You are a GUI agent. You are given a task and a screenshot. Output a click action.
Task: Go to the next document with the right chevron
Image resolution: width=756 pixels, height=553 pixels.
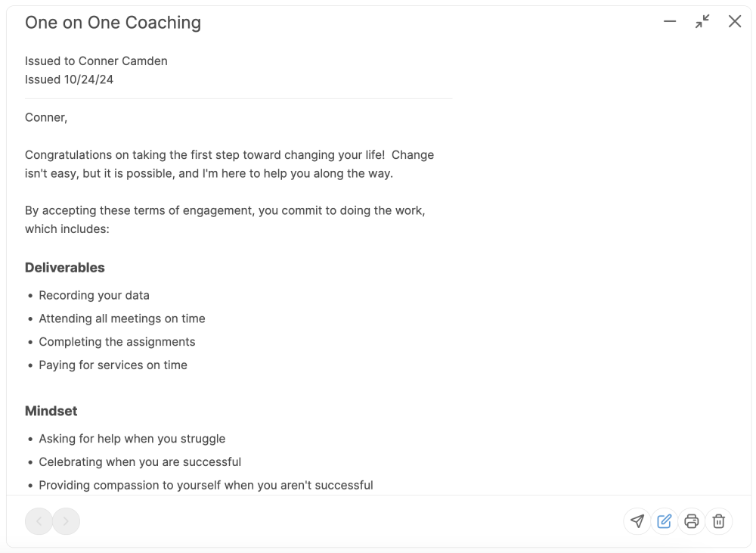click(x=66, y=521)
